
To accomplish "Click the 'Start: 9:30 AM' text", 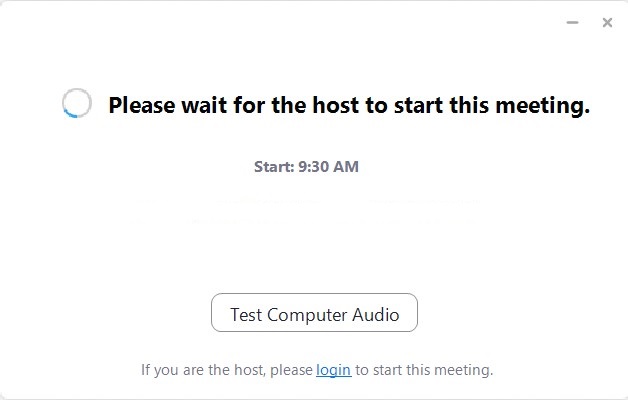I will tap(306, 167).
